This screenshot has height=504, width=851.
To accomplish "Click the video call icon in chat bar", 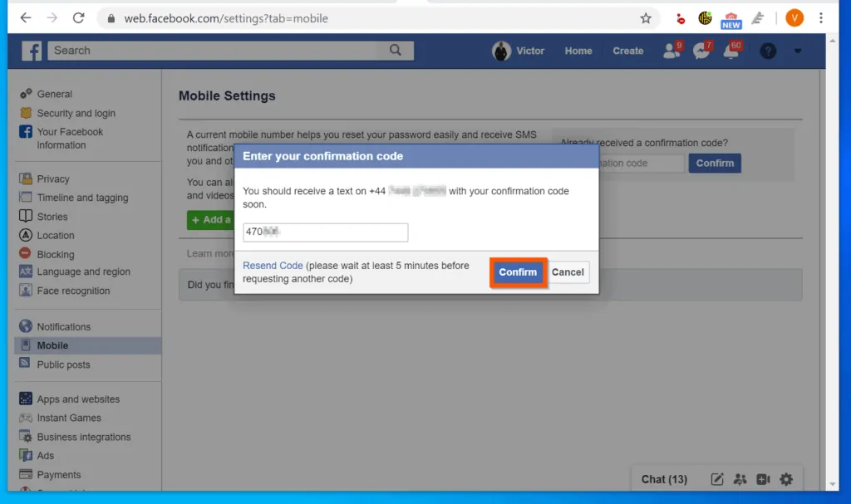I will [763, 479].
